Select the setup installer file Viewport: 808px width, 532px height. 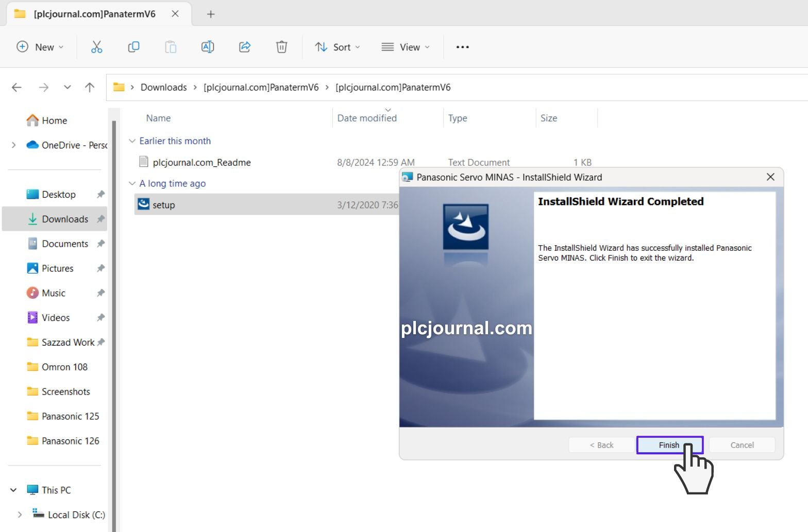pos(164,205)
